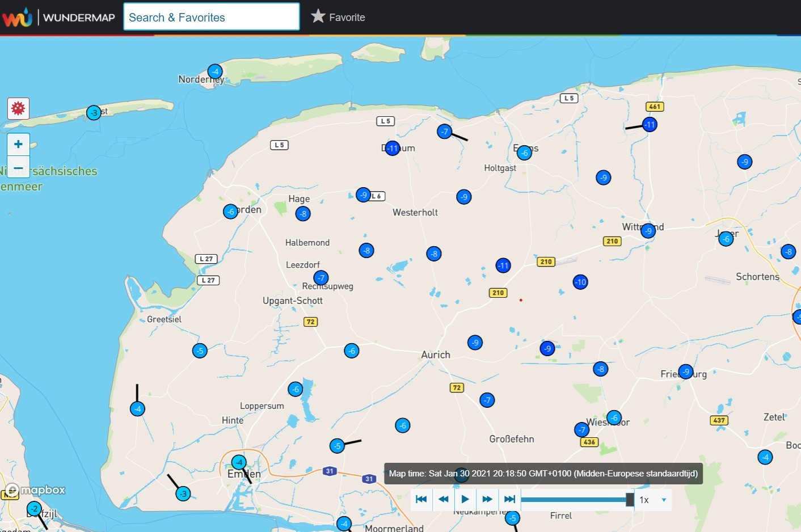Select Norderney station marker -4

coord(215,71)
